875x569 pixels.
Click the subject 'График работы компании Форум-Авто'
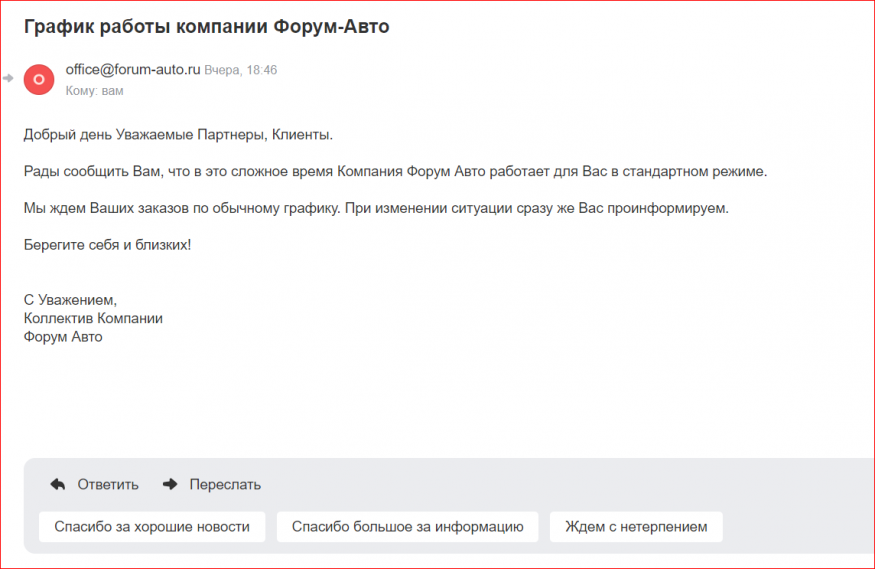point(206,26)
